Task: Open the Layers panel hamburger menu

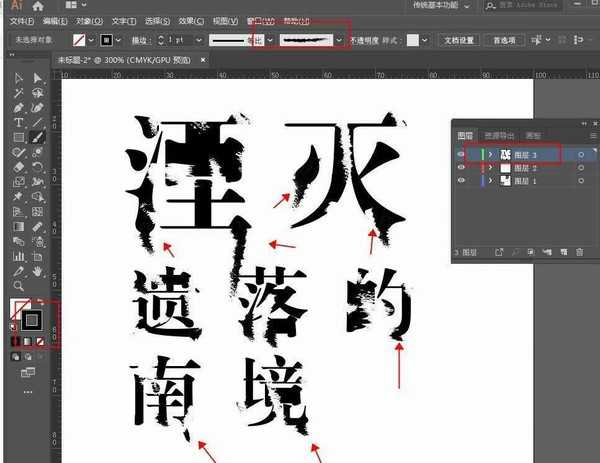Action: 589,135
